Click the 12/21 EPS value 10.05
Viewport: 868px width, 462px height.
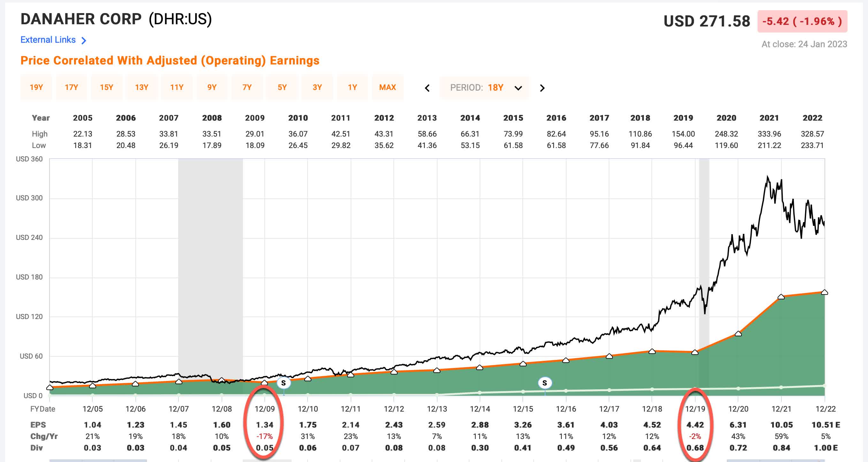click(x=781, y=425)
